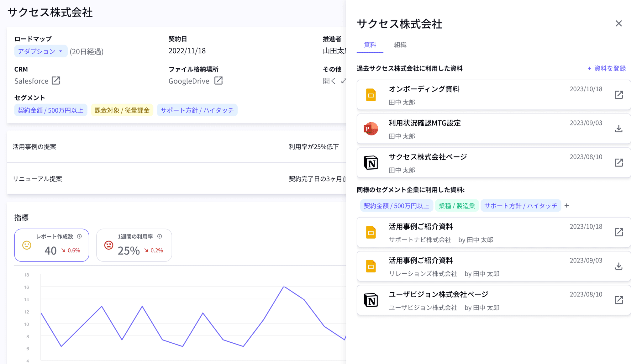Screen dimensions: 642x364
Task: Select the 業種 / 製造業 segment tag
Action: pos(457,205)
